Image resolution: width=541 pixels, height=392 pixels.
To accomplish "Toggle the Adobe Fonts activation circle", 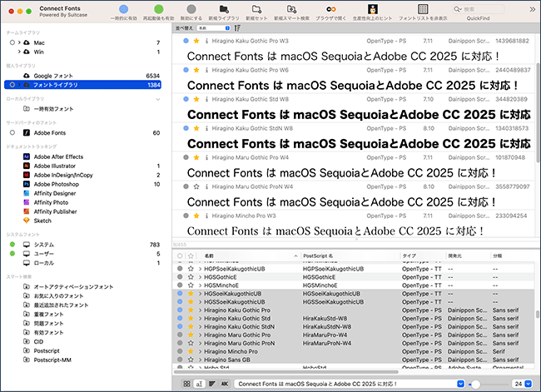I will 12,132.
